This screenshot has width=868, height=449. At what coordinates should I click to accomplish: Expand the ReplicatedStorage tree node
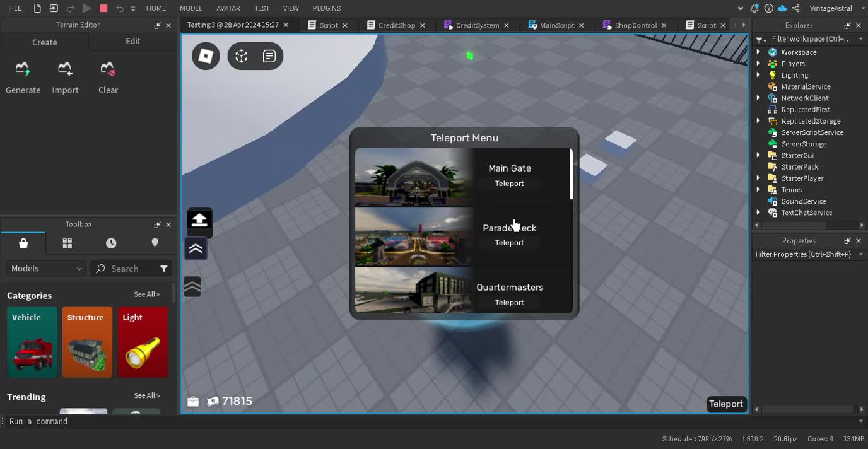758,121
